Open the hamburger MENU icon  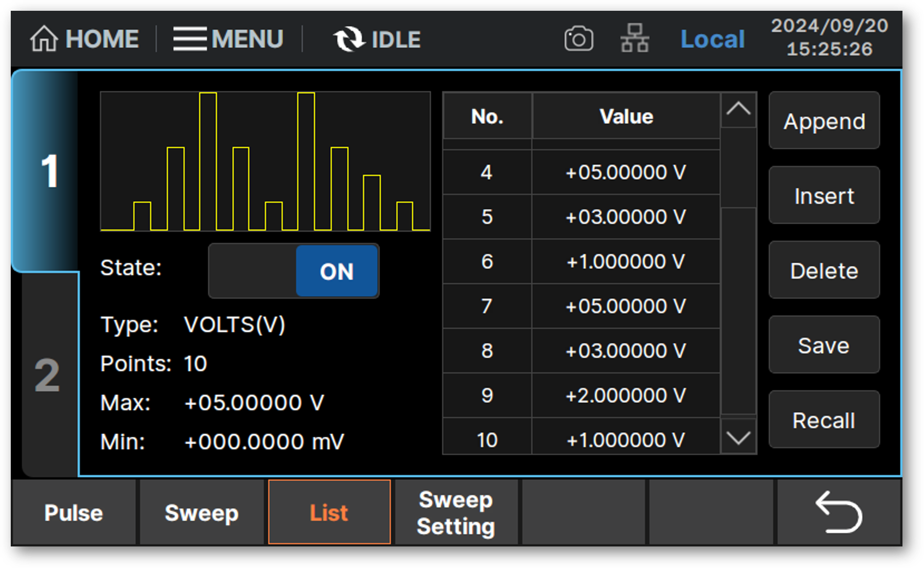pos(190,39)
